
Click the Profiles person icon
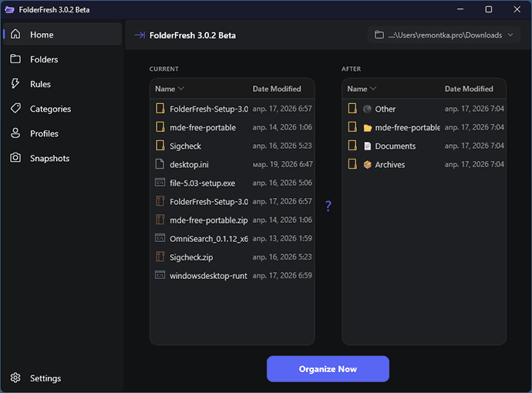(15, 133)
